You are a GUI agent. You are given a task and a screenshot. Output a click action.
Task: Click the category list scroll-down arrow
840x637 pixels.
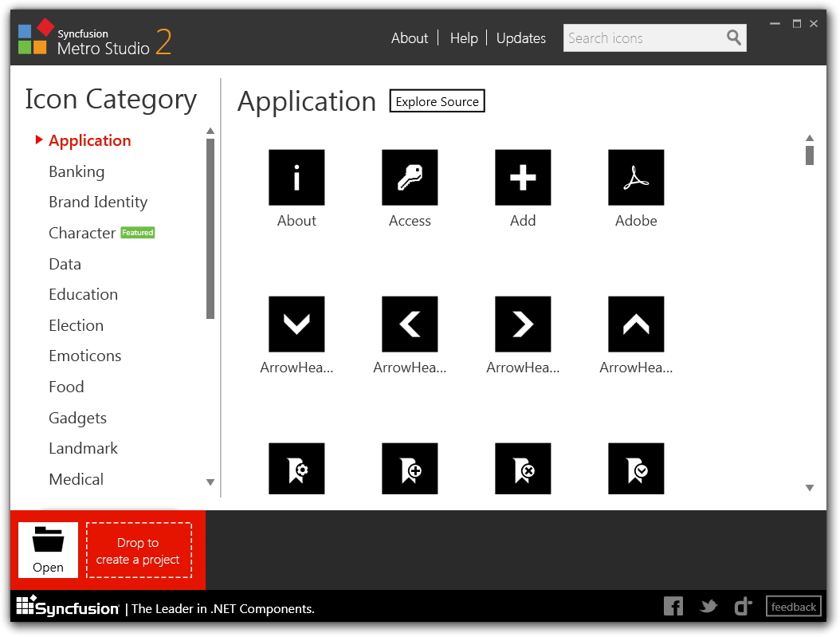[210, 482]
